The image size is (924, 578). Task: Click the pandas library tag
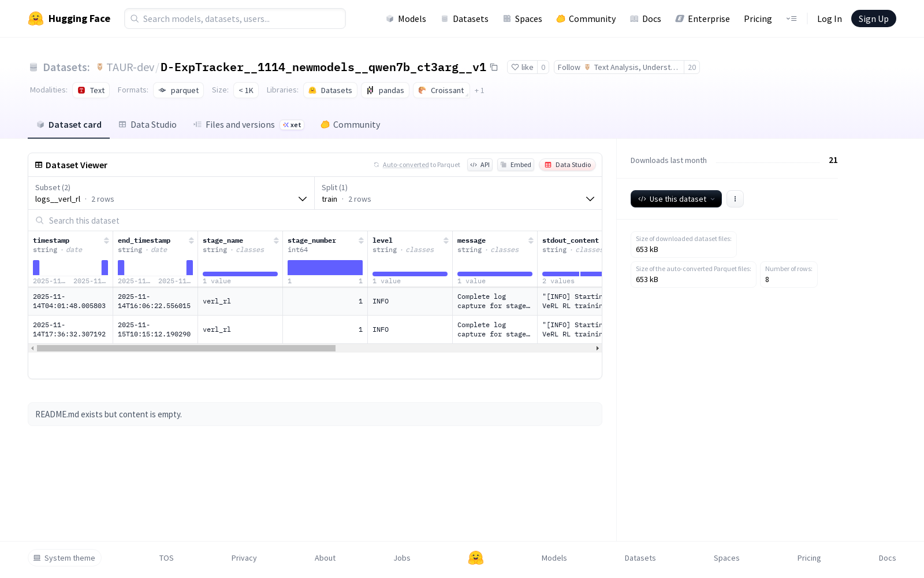click(x=385, y=90)
